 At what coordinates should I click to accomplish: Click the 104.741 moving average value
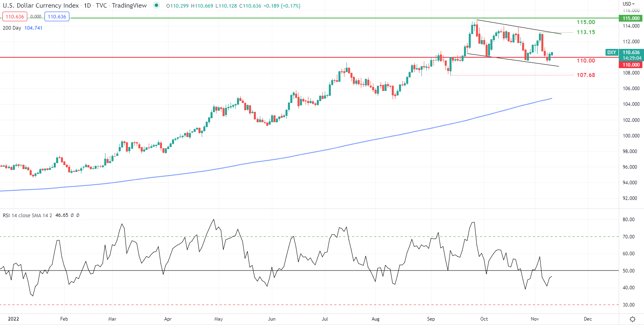click(x=33, y=28)
